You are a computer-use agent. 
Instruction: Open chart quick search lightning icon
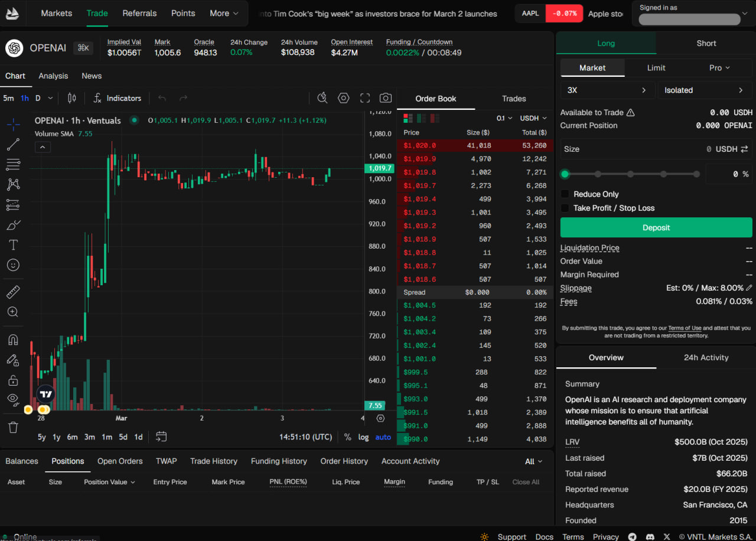[x=322, y=98]
